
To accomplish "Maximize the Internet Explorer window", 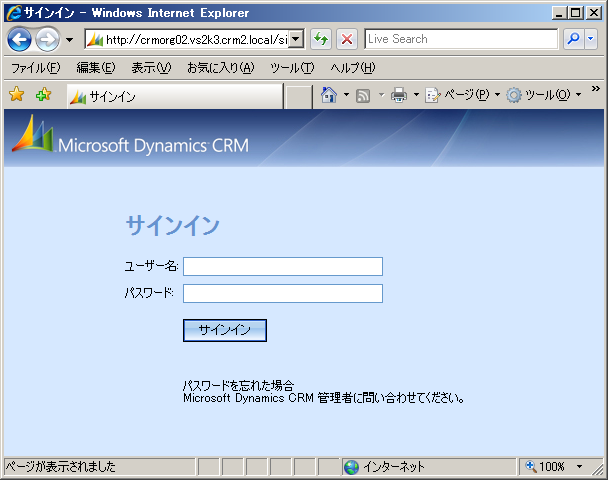I will 576,13.
